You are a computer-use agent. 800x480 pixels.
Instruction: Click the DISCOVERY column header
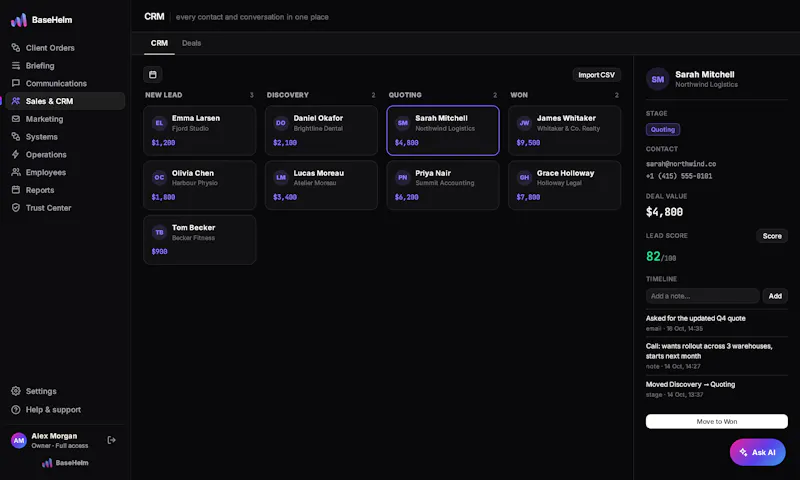pos(288,95)
